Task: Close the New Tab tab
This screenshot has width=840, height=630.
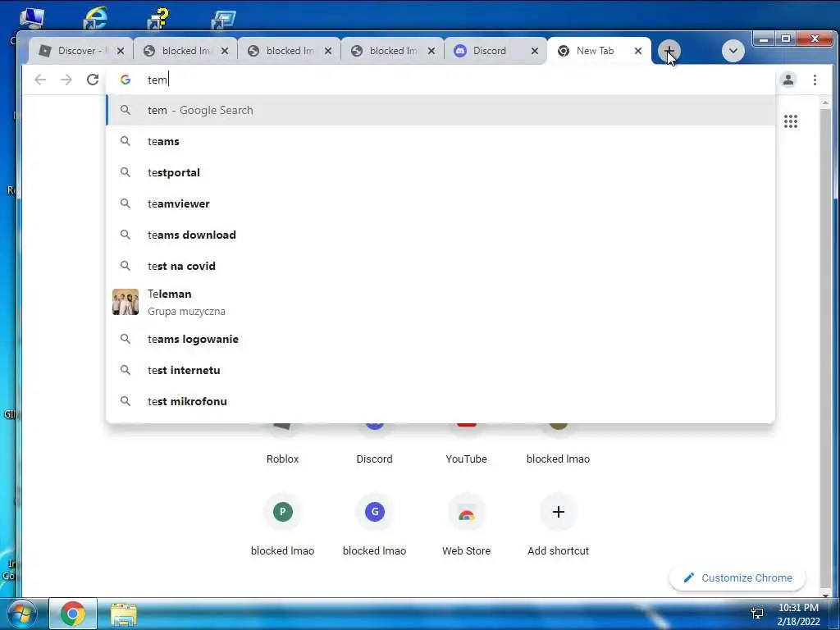Action: click(638, 51)
